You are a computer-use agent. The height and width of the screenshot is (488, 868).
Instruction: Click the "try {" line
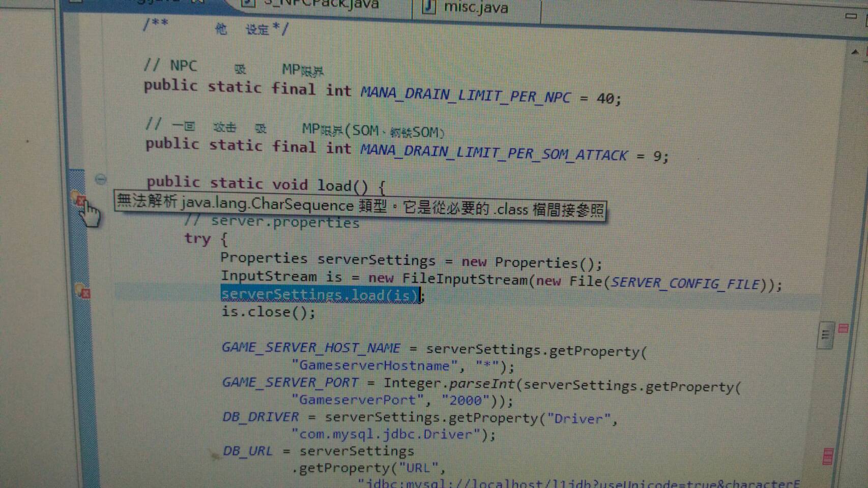coord(206,239)
